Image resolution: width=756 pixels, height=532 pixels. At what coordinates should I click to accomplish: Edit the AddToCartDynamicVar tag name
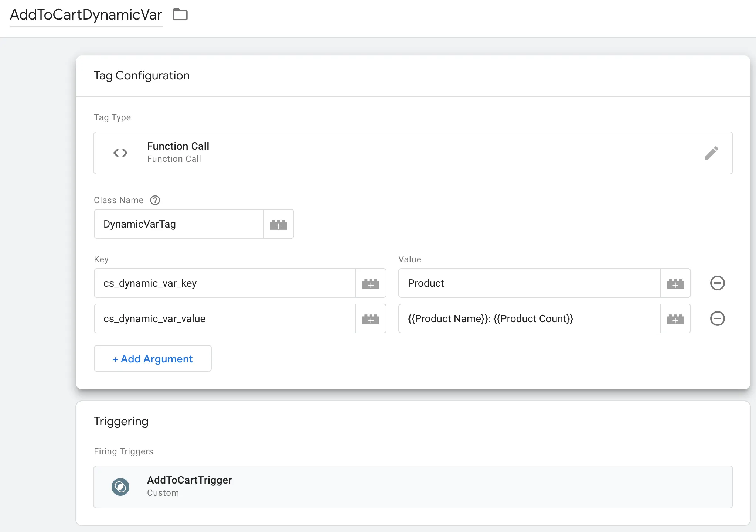coord(86,15)
